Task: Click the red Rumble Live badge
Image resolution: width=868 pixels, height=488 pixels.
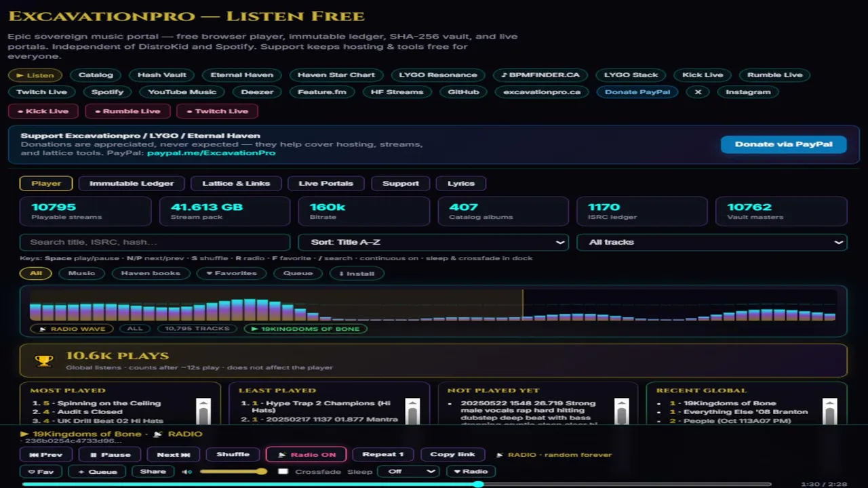Action: pos(127,111)
